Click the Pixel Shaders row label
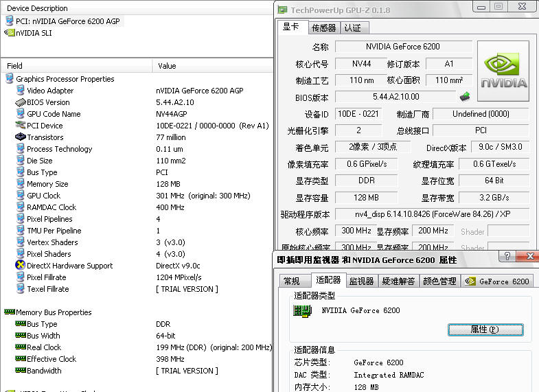The image size is (539, 392). point(49,254)
